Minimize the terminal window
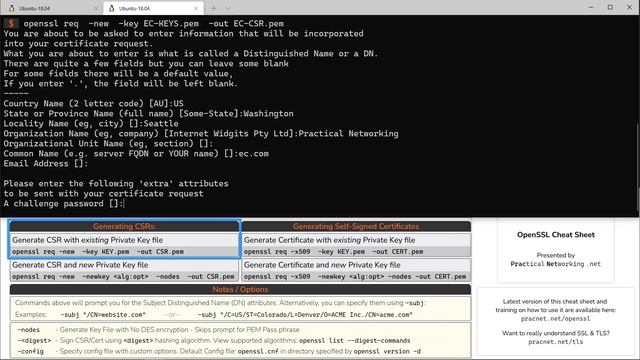This screenshot has width=640, height=360. coord(591,7)
